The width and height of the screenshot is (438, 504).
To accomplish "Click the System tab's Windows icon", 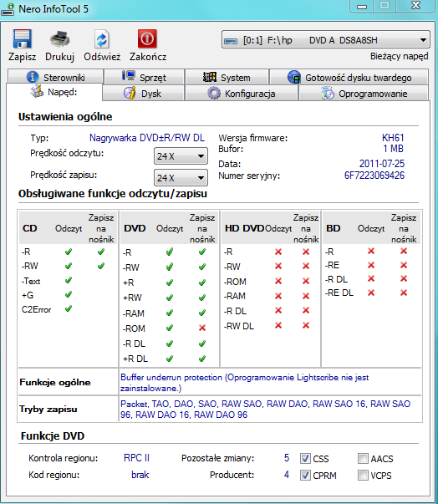I will point(210,77).
